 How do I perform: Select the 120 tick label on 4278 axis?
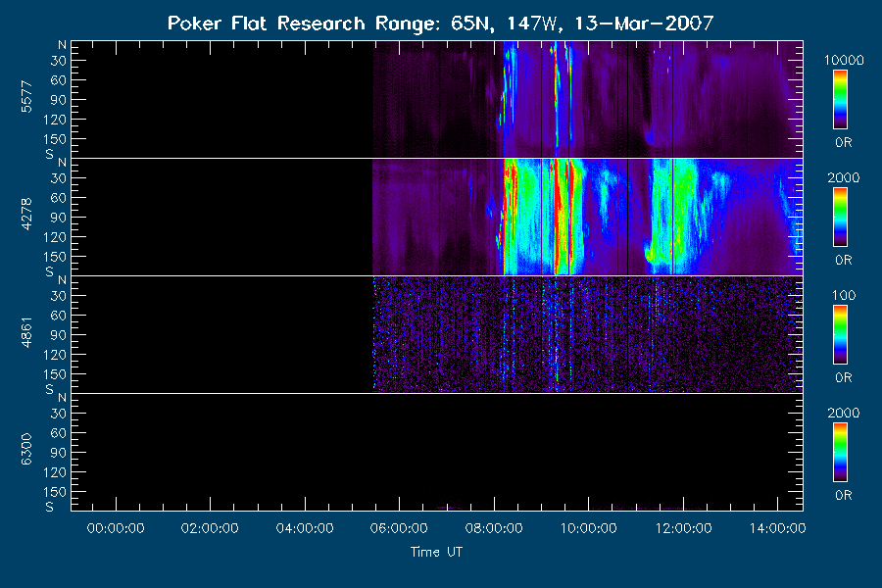55,237
